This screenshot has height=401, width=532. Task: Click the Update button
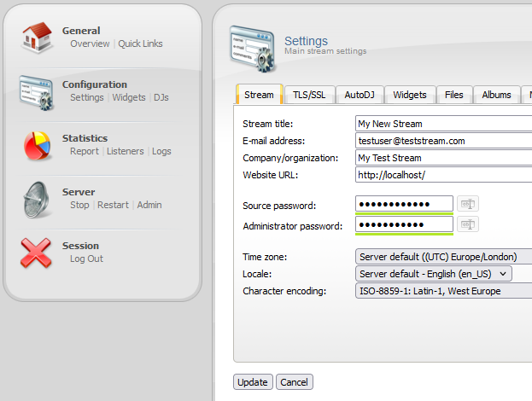pyautogui.click(x=253, y=382)
